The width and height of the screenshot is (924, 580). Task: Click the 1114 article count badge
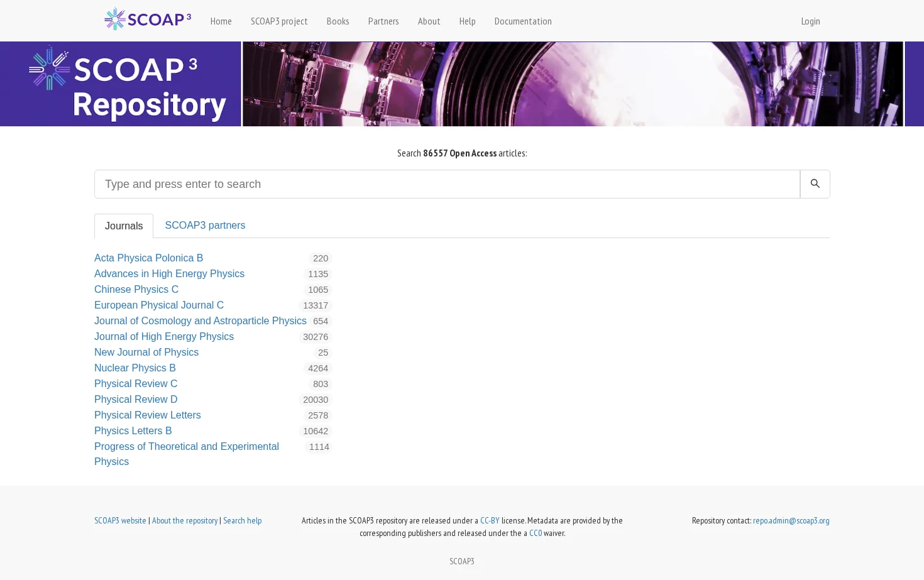(319, 447)
